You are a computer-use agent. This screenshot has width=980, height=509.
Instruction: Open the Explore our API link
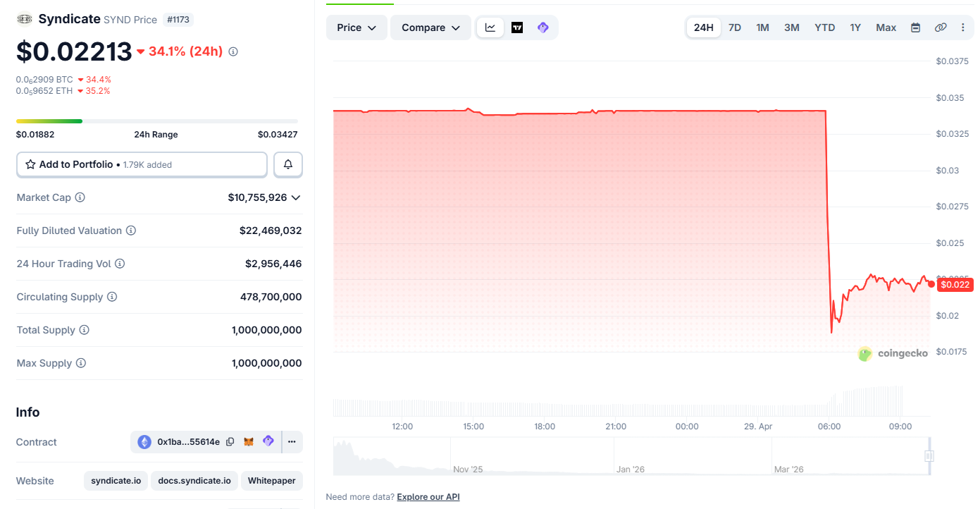coord(428,497)
